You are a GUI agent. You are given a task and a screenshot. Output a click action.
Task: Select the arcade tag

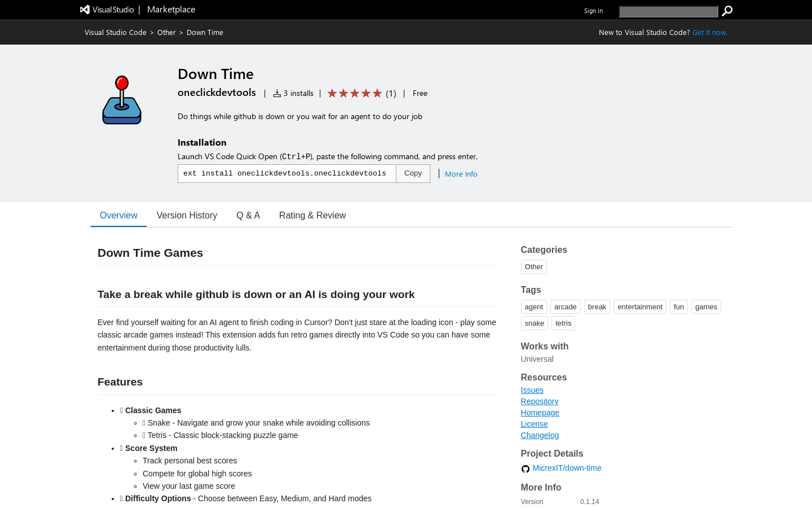[565, 307]
